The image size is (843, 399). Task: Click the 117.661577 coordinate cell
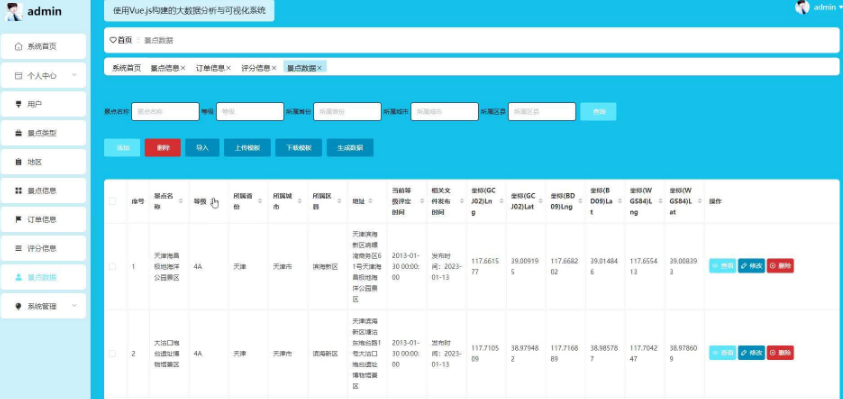(x=485, y=266)
